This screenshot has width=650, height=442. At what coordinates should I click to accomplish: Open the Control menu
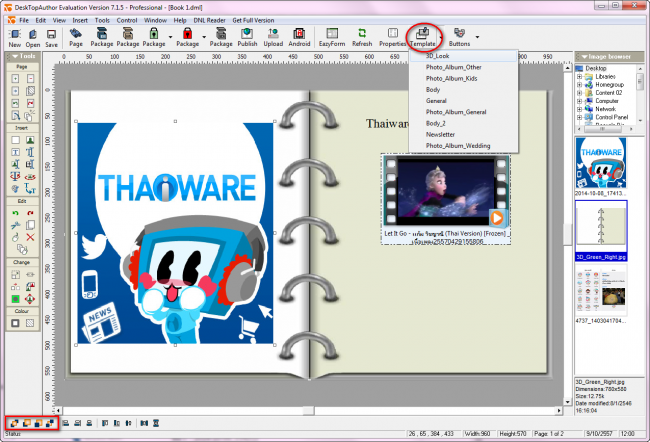pos(126,20)
